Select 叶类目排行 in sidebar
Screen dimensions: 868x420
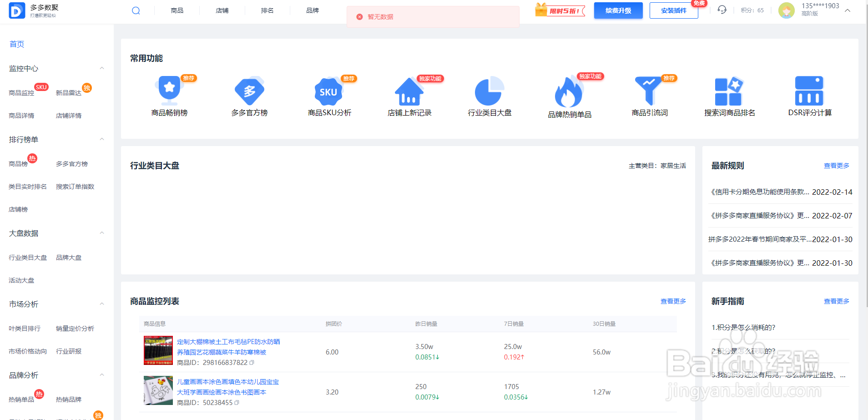25,329
